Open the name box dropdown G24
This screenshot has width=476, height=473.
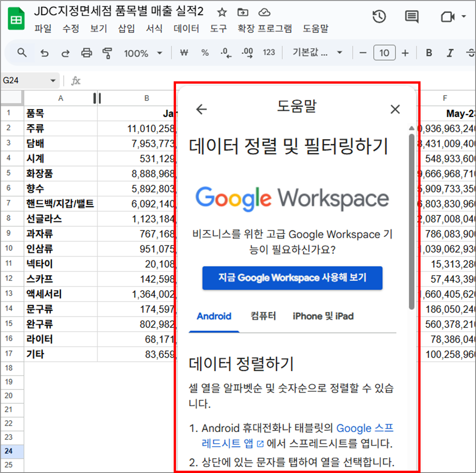tap(53, 81)
